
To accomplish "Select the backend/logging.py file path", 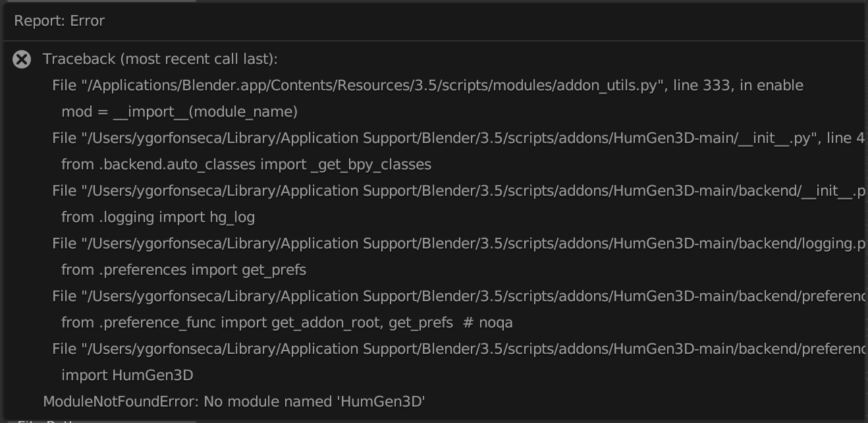I will tap(454, 243).
